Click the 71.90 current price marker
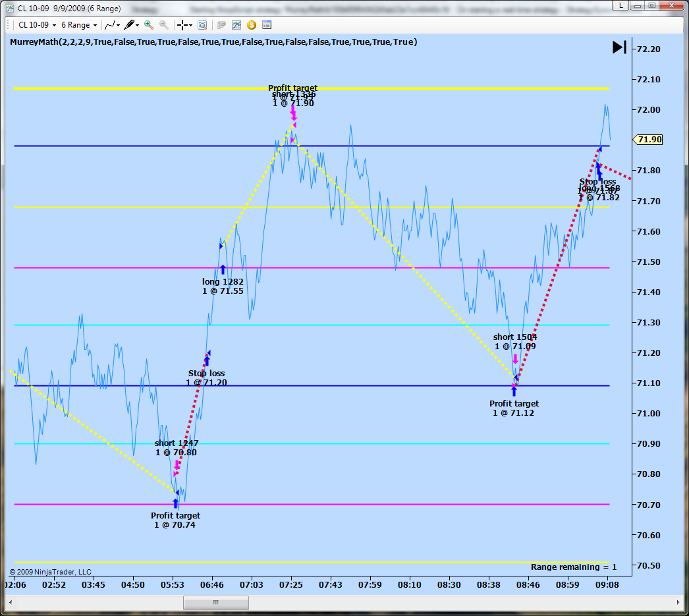Image resolution: width=689 pixels, height=616 pixels. 648,140
